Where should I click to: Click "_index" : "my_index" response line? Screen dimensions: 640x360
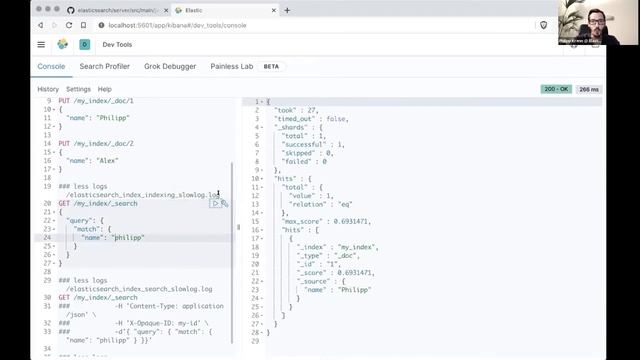338,247
